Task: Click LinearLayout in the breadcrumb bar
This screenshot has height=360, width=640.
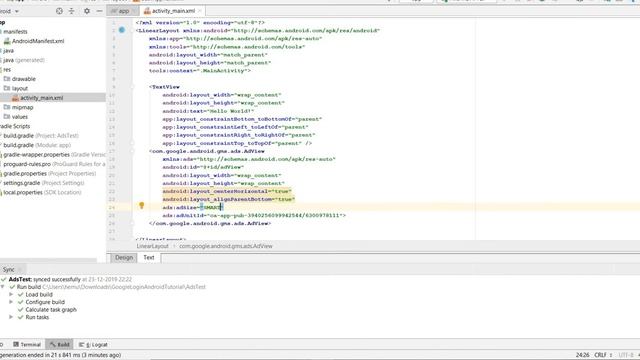Action: (x=152, y=246)
